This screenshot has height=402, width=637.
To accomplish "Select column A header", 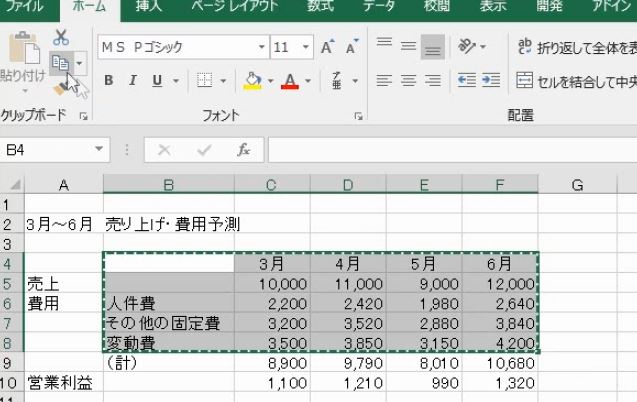I will coord(64,185).
